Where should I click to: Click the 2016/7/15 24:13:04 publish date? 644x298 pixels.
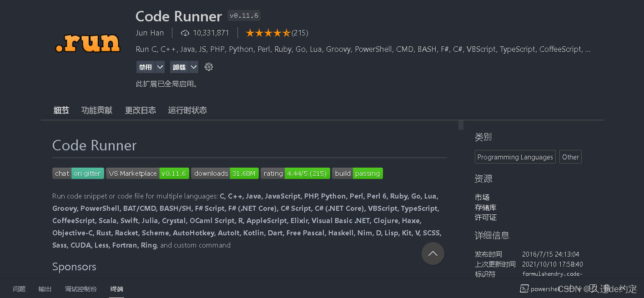click(551, 254)
